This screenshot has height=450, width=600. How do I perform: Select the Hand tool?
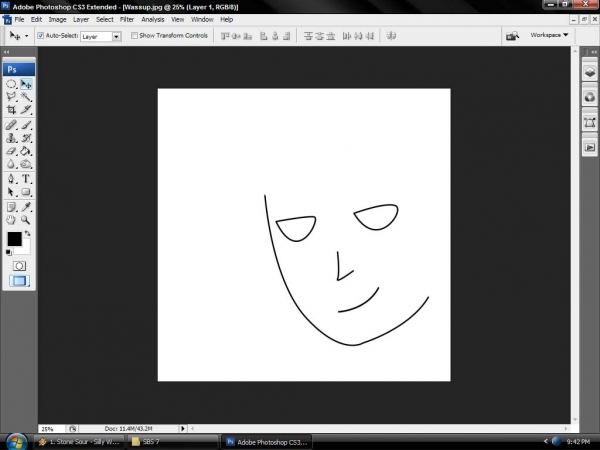click(x=11, y=220)
